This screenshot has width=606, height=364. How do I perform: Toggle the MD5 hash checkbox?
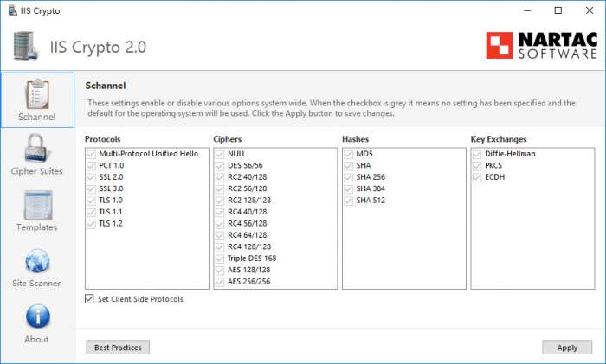(x=349, y=154)
